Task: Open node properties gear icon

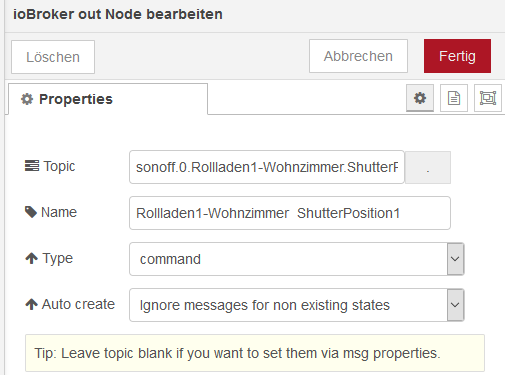Action: click(420, 98)
